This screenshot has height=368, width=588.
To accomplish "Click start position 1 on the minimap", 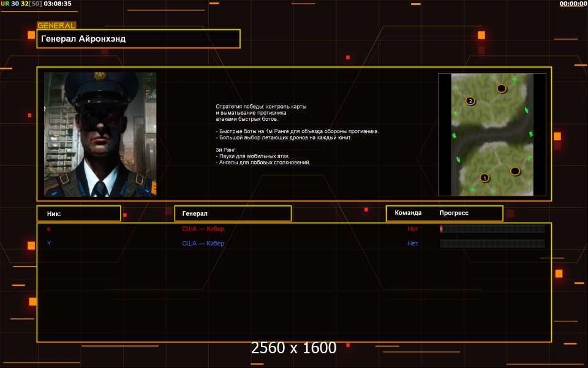I will tap(484, 178).
